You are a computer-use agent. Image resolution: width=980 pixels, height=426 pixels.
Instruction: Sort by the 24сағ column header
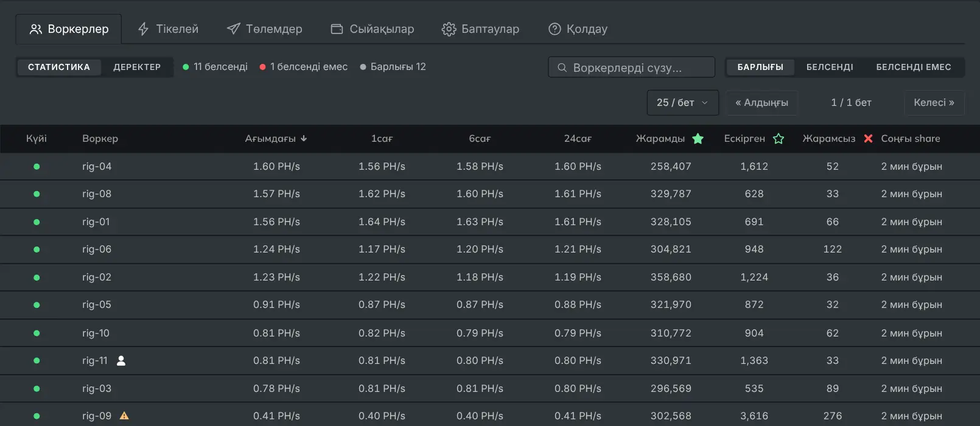coord(578,139)
